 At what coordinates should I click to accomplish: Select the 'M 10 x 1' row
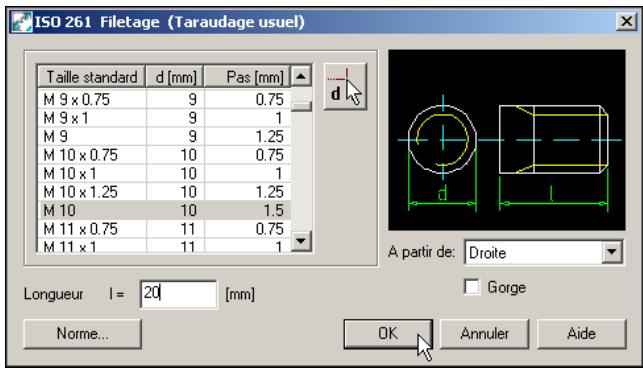click(x=164, y=173)
